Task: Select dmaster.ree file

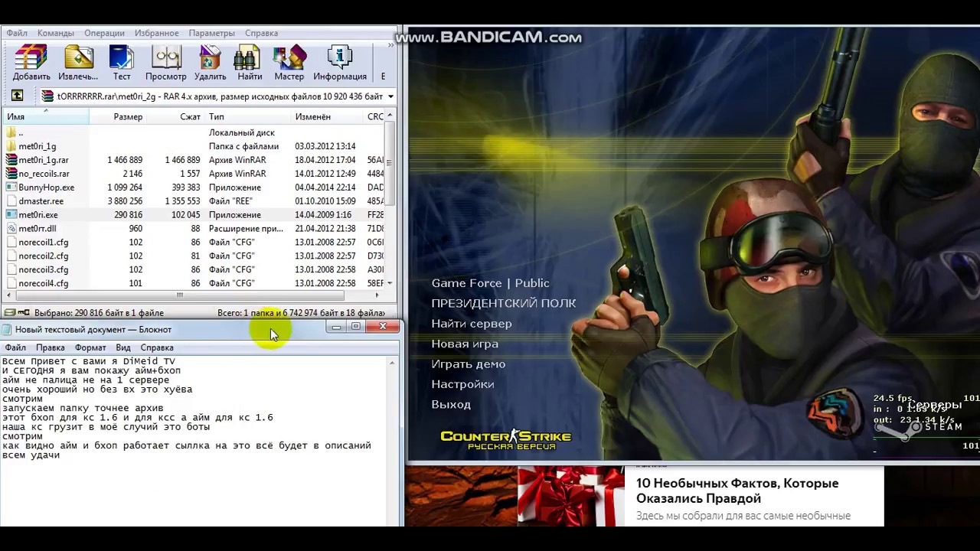Action: coord(194,201)
